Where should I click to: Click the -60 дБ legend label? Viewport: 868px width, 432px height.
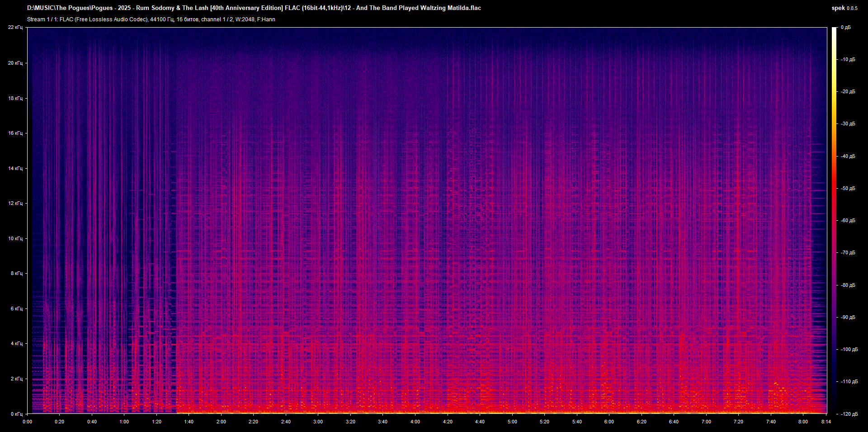[x=848, y=221]
